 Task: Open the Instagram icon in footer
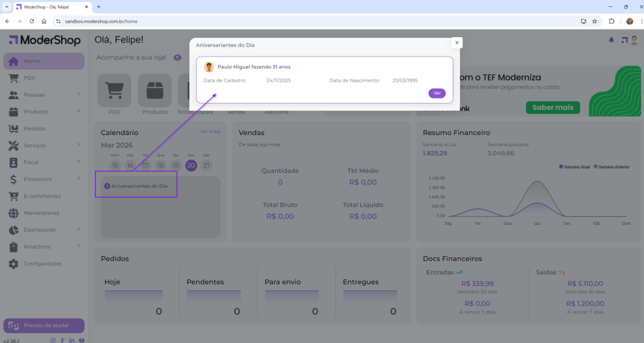[x=53, y=340]
